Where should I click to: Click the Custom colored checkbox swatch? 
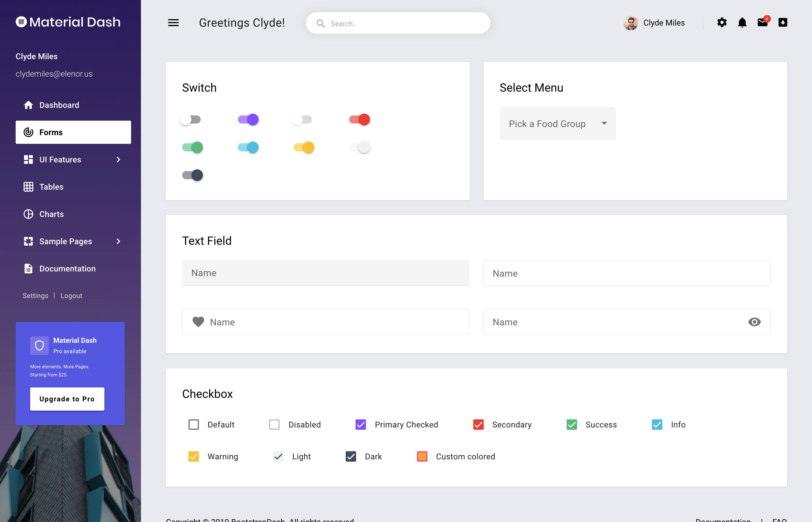(422, 456)
